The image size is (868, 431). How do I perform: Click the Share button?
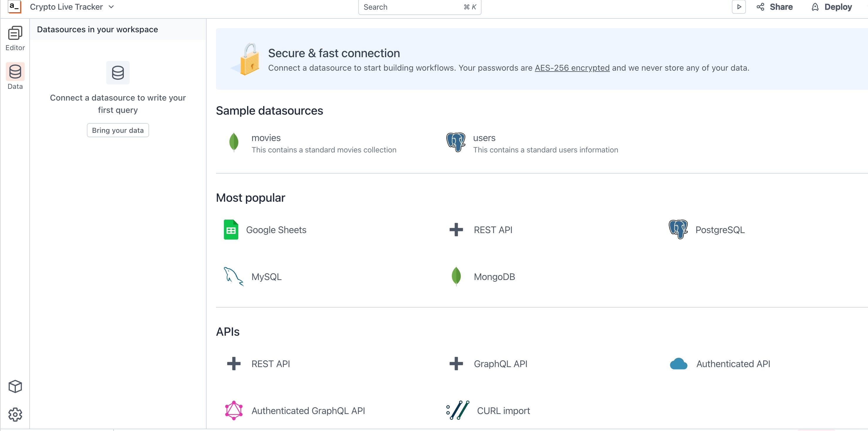coord(774,7)
